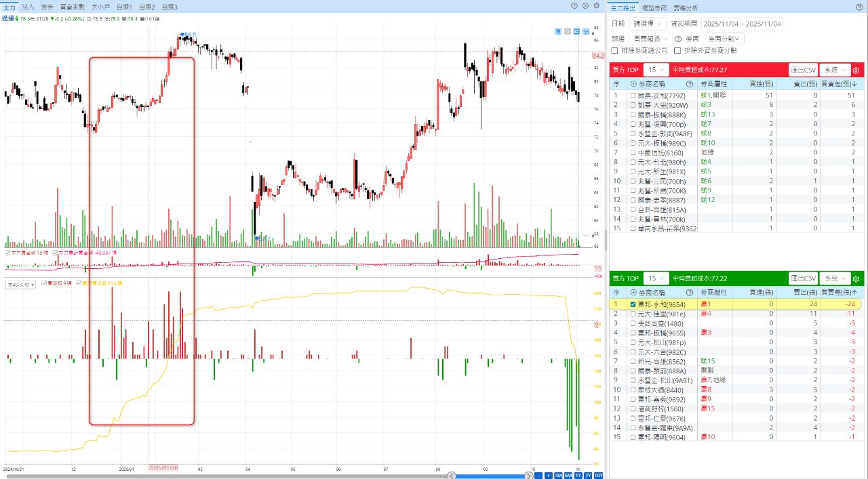This screenshot has height=479, width=868.
Task: Uncheck 富邦-永和(9654) row checkbox
Action: pos(633,305)
